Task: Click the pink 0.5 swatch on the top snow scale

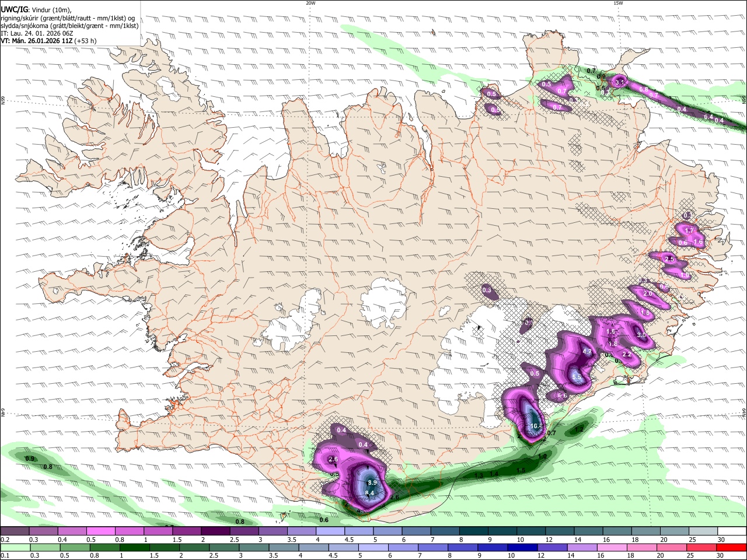Action: click(x=100, y=531)
